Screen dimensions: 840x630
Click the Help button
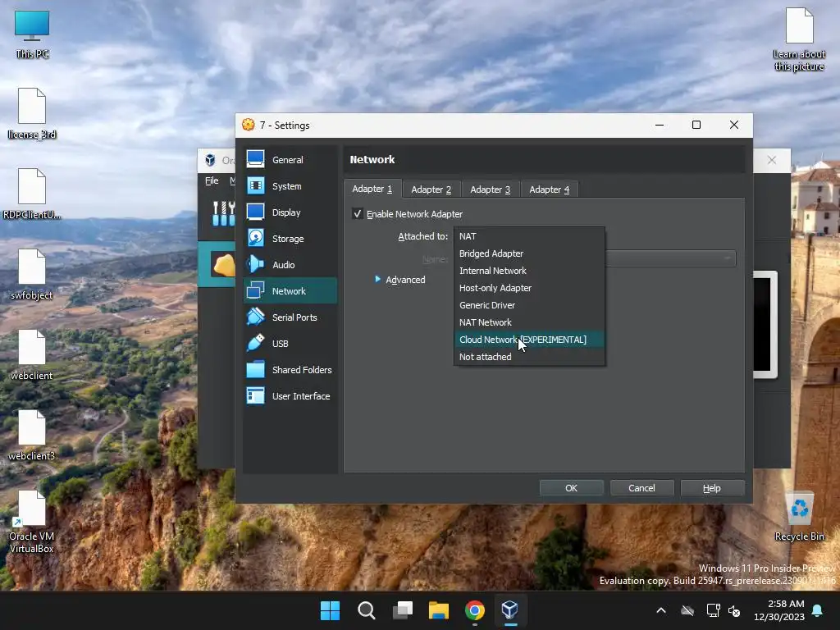pyautogui.click(x=712, y=488)
